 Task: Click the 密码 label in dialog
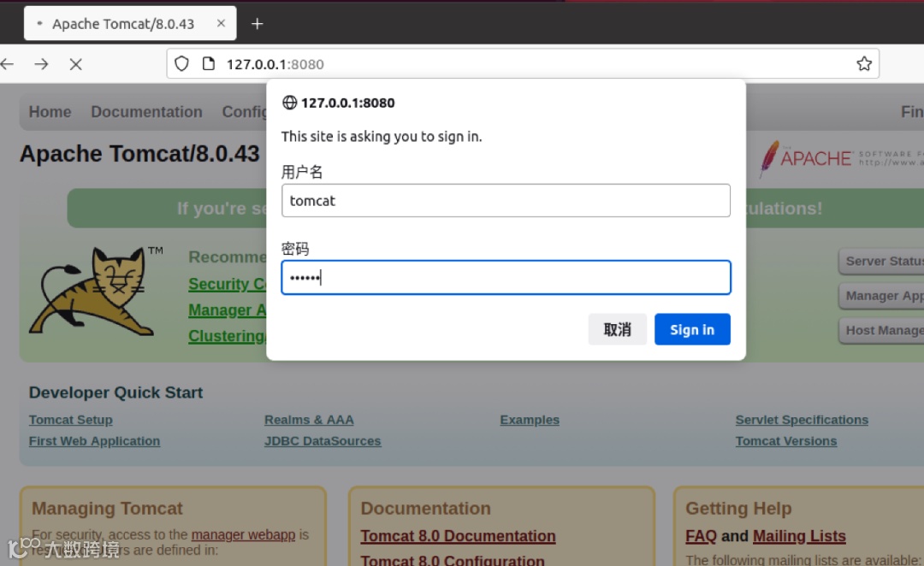point(294,249)
